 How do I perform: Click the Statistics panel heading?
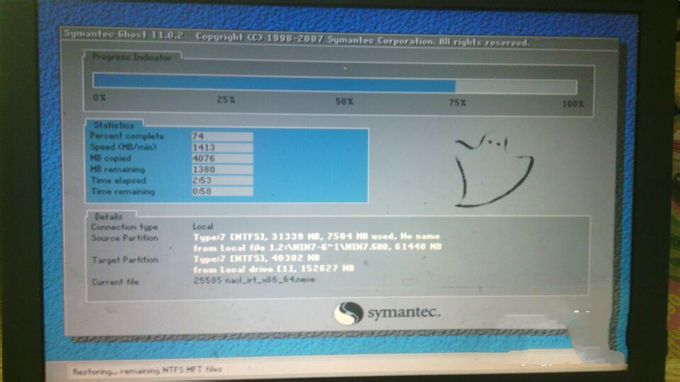[114, 125]
